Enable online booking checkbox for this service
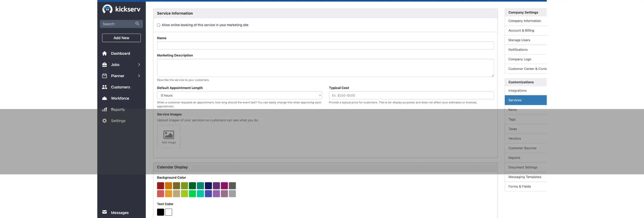The image size is (644, 218). pyautogui.click(x=159, y=25)
